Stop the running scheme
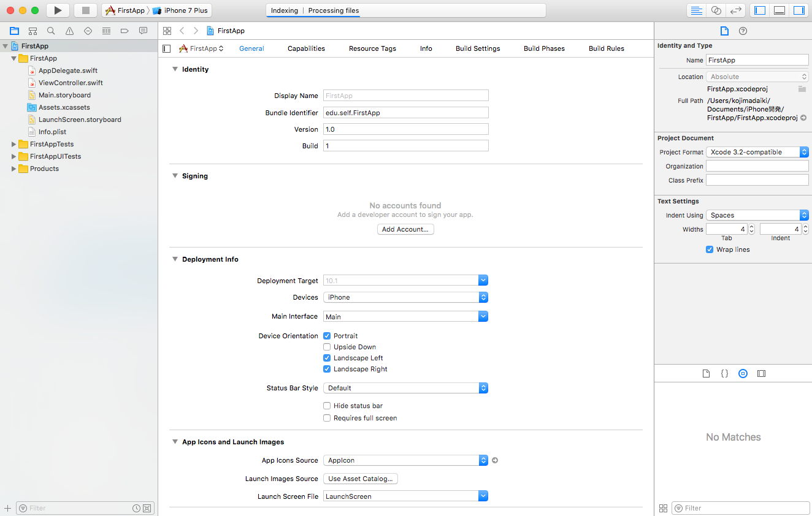Screen dimensions: 812x516 (x=86, y=10)
